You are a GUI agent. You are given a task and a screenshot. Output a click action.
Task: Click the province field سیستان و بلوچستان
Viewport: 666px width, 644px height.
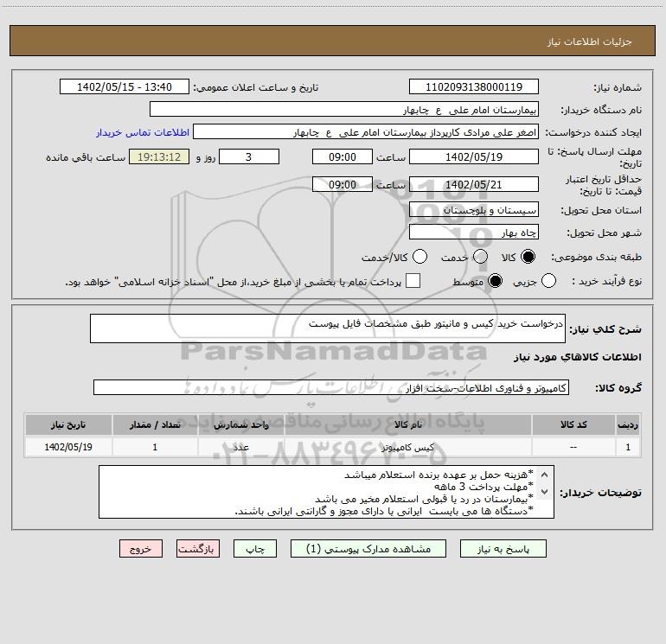click(474, 210)
